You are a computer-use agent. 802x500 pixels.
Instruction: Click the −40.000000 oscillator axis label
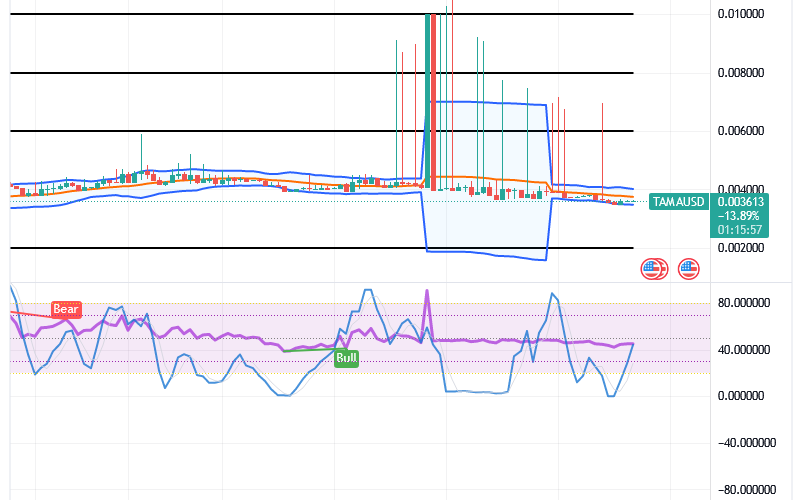pos(746,443)
